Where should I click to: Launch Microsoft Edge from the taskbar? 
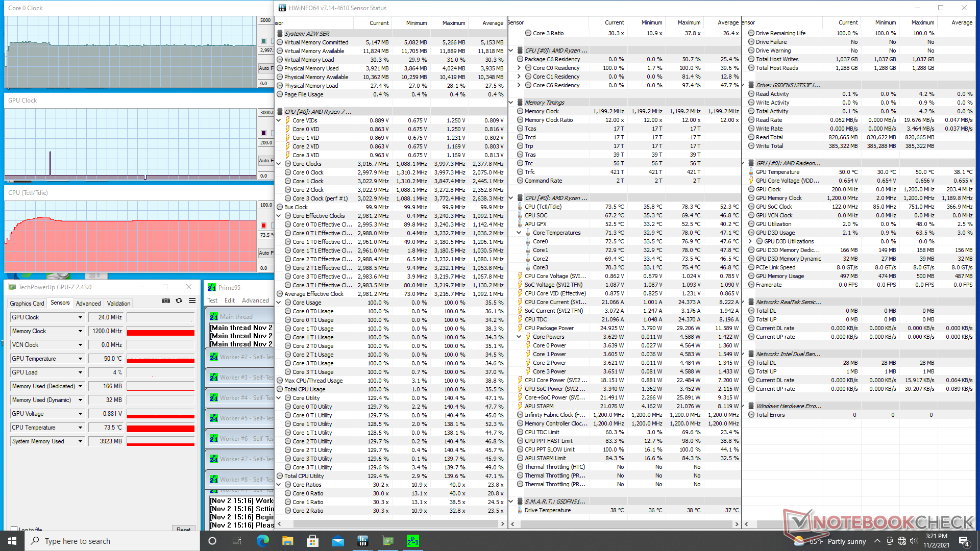[262, 541]
